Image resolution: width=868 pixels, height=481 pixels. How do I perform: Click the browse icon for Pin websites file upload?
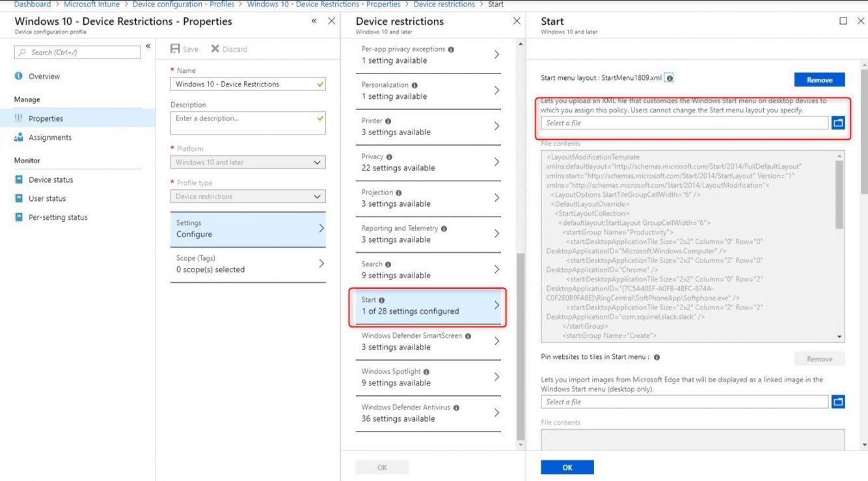click(x=838, y=401)
